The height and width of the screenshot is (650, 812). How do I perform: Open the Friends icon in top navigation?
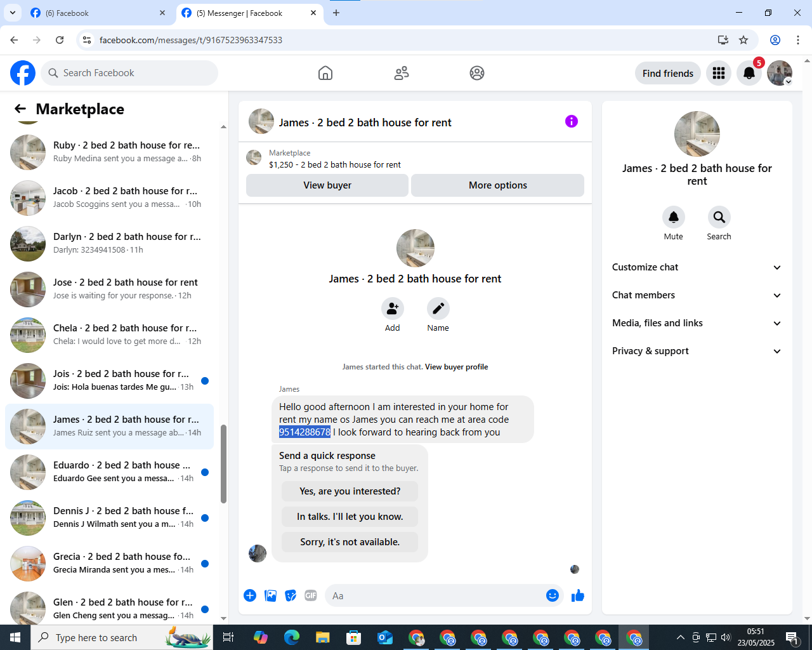[402, 73]
